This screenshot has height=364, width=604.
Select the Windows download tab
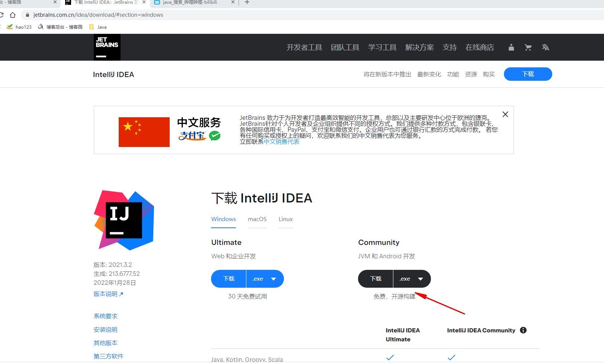pyautogui.click(x=224, y=219)
